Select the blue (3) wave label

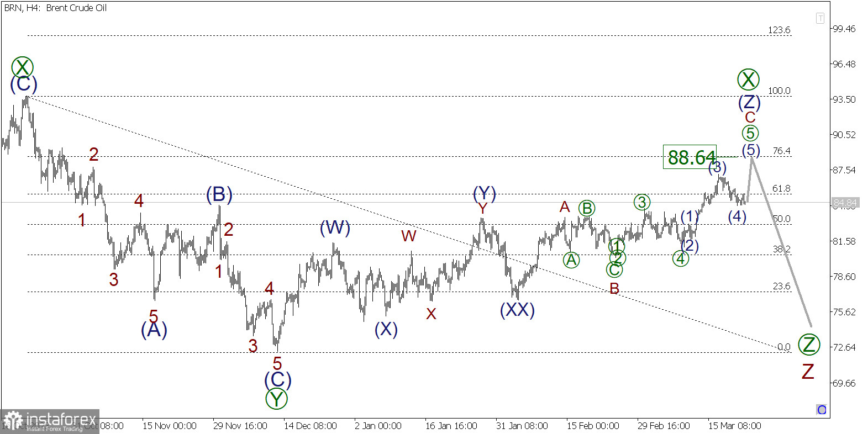(717, 167)
